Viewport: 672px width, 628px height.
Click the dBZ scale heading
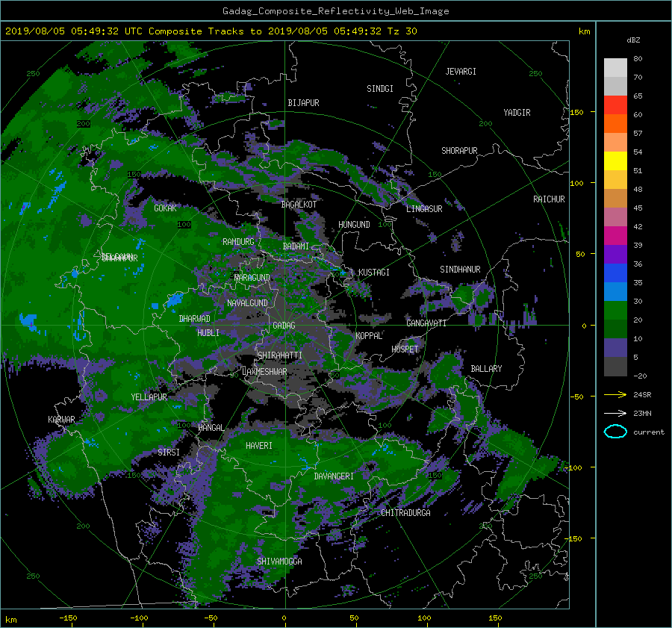tap(633, 40)
